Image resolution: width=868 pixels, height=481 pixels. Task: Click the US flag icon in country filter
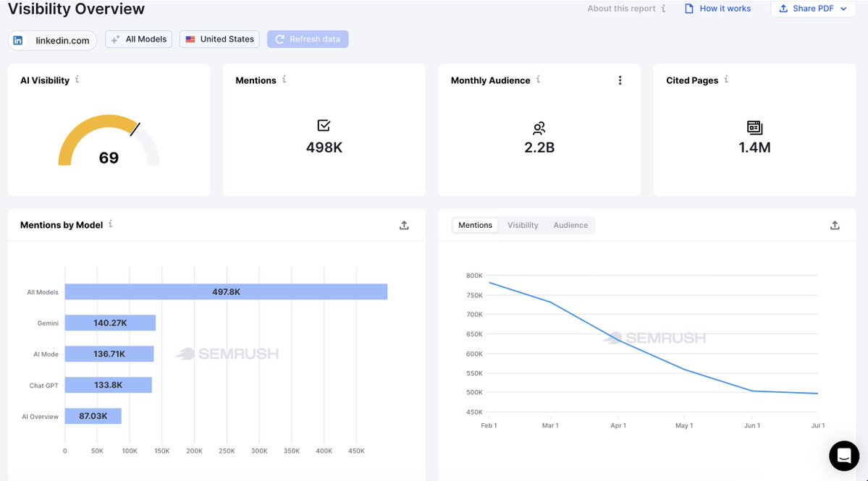[190, 39]
